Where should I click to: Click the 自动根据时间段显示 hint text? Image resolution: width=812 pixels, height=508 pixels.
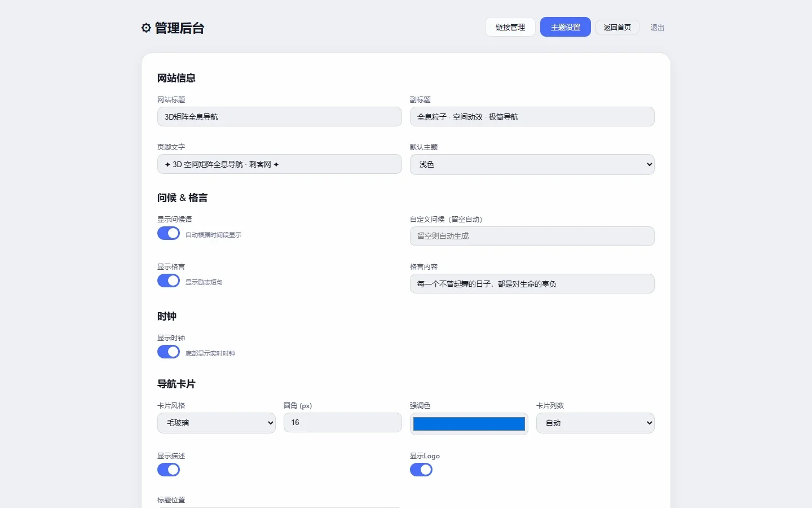point(213,235)
